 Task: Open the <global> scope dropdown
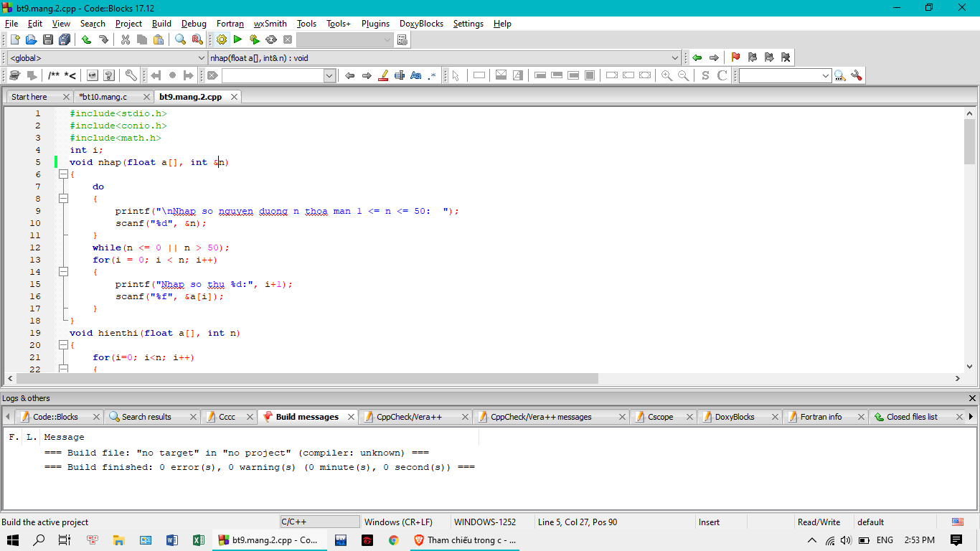point(201,58)
